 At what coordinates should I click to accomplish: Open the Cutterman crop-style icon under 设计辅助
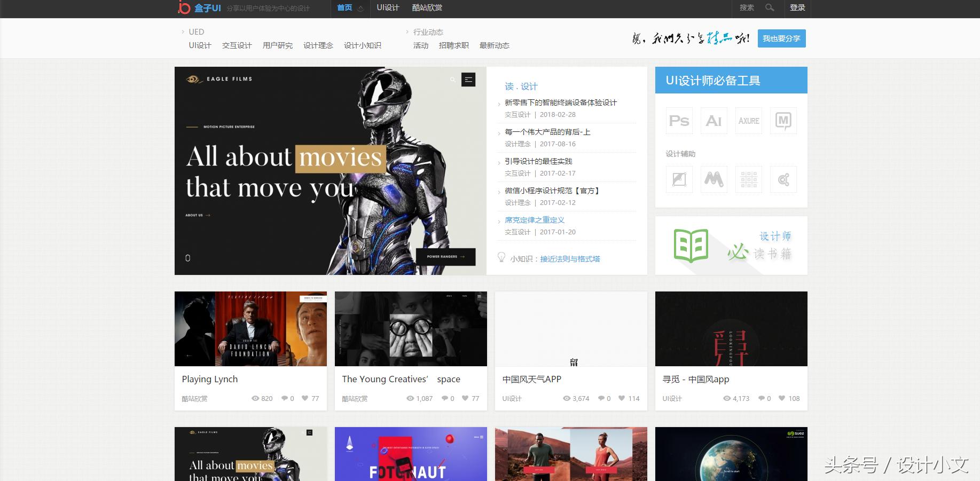pyautogui.click(x=678, y=179)
